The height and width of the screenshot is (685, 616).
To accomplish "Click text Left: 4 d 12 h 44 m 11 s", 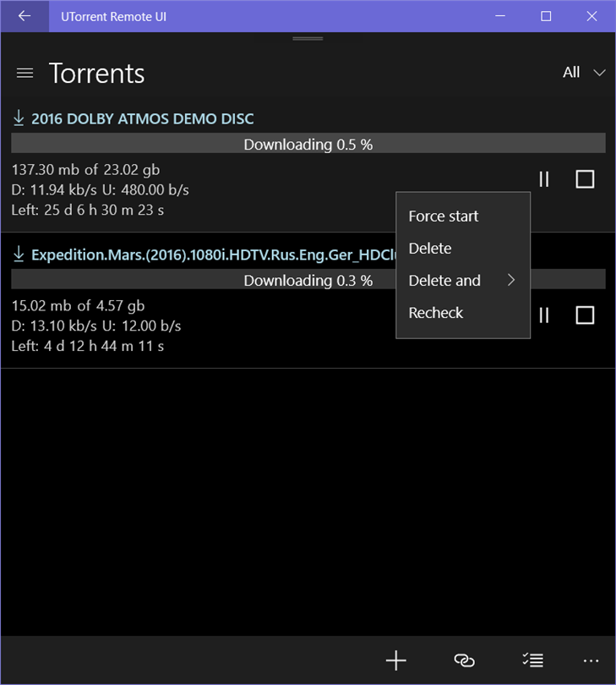I will click(88, 346).
